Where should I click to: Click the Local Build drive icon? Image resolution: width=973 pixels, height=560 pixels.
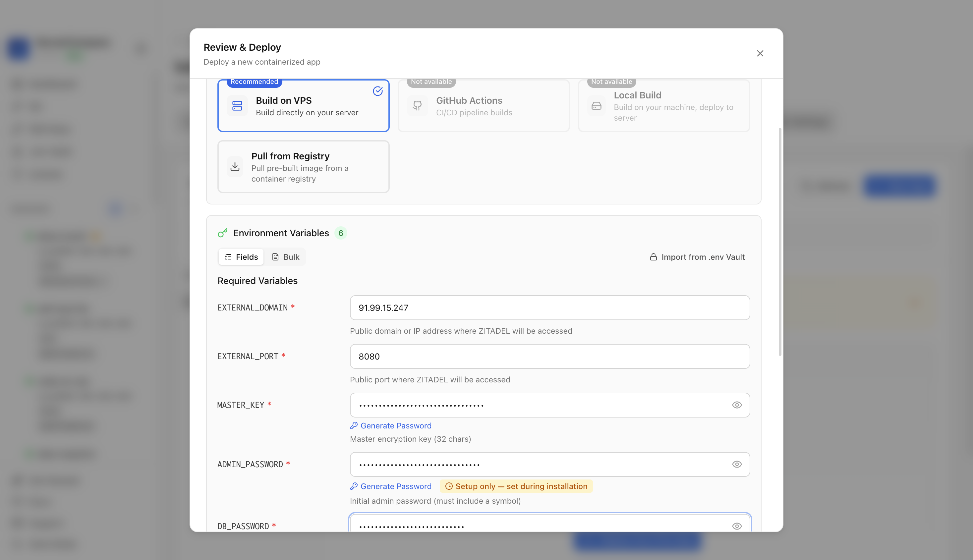pos(597,106)
